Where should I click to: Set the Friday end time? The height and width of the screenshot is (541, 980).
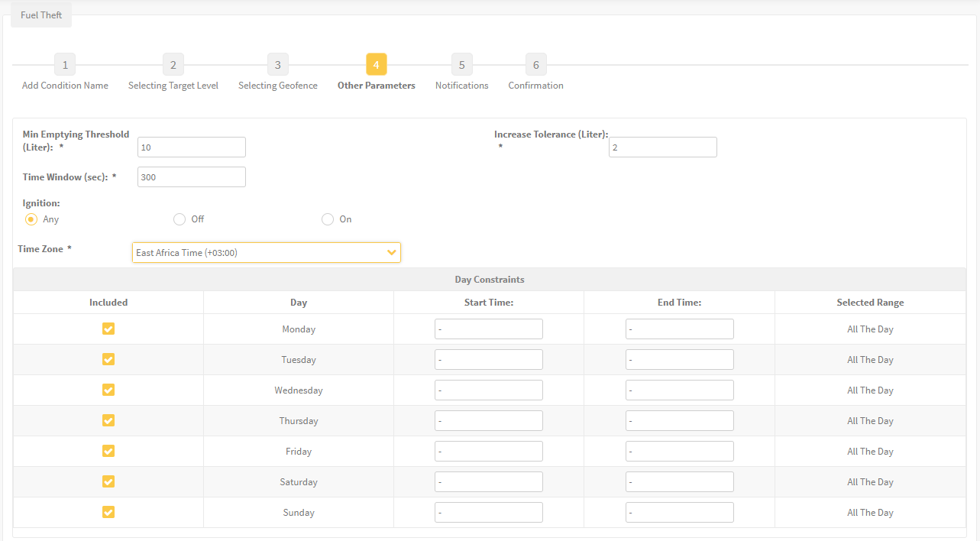pos(680,452)
